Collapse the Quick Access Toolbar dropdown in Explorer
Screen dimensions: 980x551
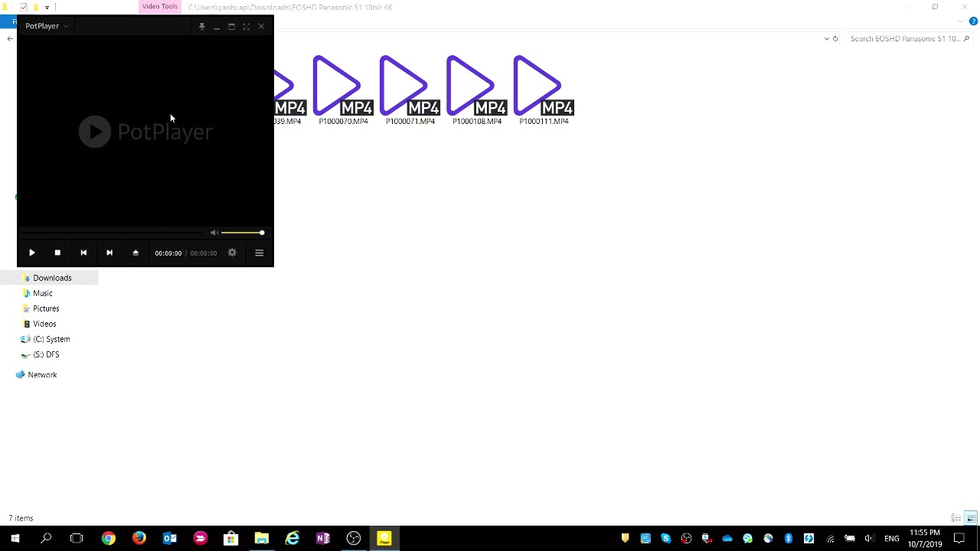point(47,7)
